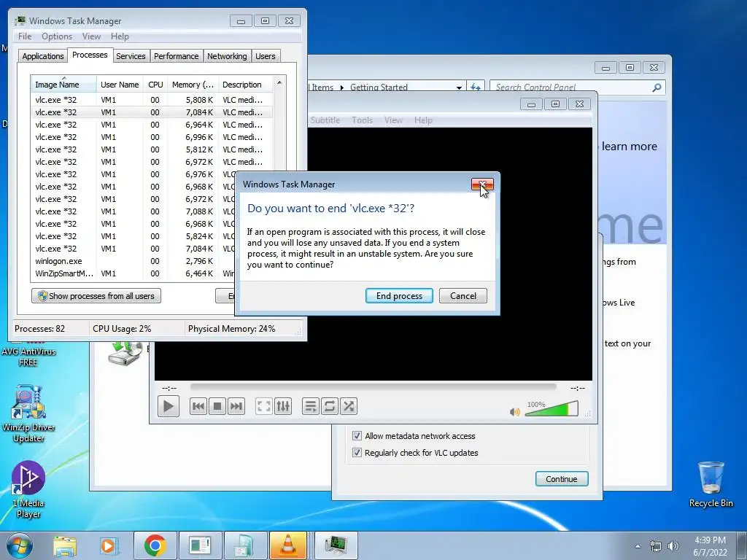Adjust the VLC volume slider
The height and width of the screenshot is (560, 747).
(551, 409)
